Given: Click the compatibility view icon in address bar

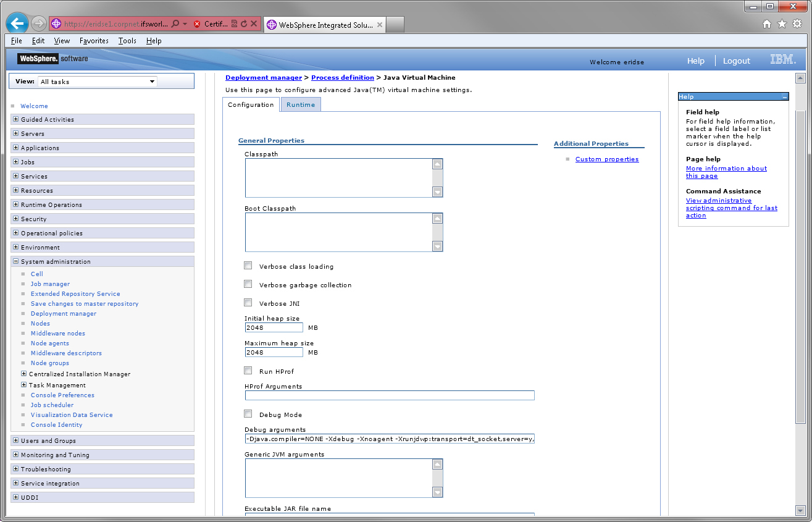Looking at the screenshot, I should (x=235, y=24).
